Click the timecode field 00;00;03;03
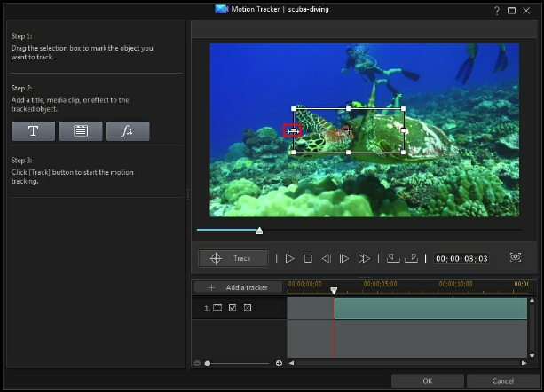 pyautogui.click(x=461, y=259)
